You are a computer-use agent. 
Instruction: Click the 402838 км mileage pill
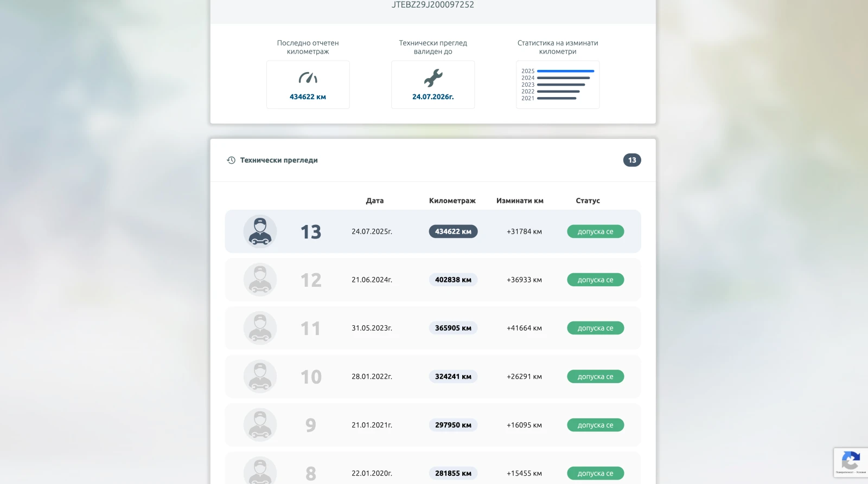point(453,280)
